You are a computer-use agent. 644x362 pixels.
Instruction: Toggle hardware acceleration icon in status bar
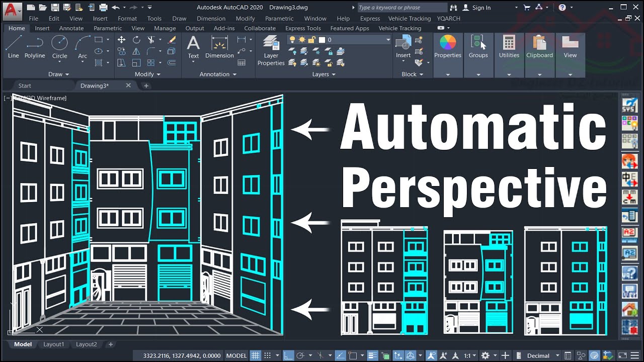click(x=595, y=355)
